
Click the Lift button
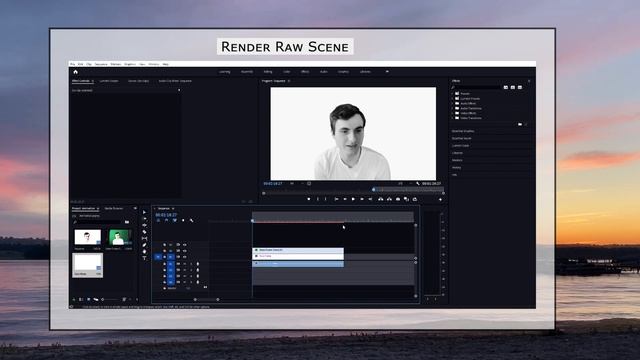pos(381,199)
